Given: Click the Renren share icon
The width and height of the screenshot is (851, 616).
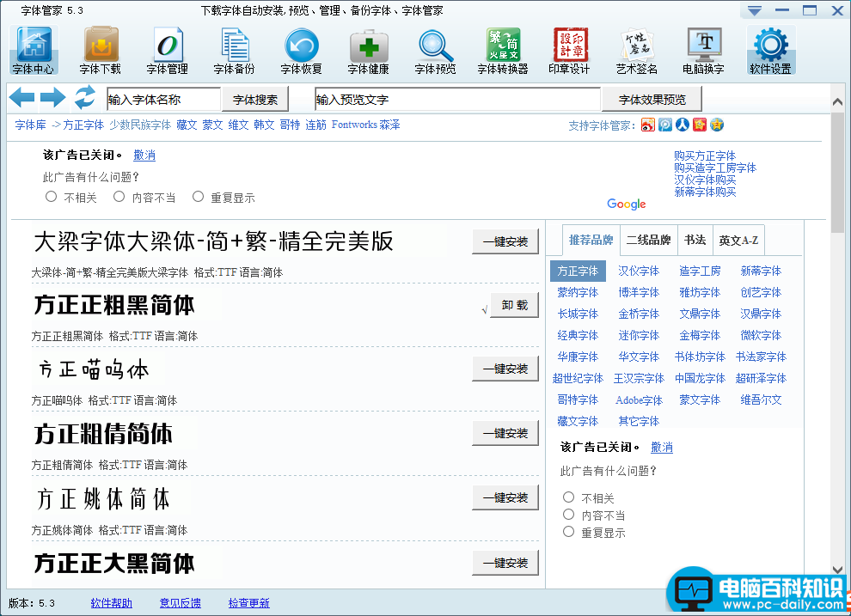Looking at the screenshot, I should pos(683,125).
